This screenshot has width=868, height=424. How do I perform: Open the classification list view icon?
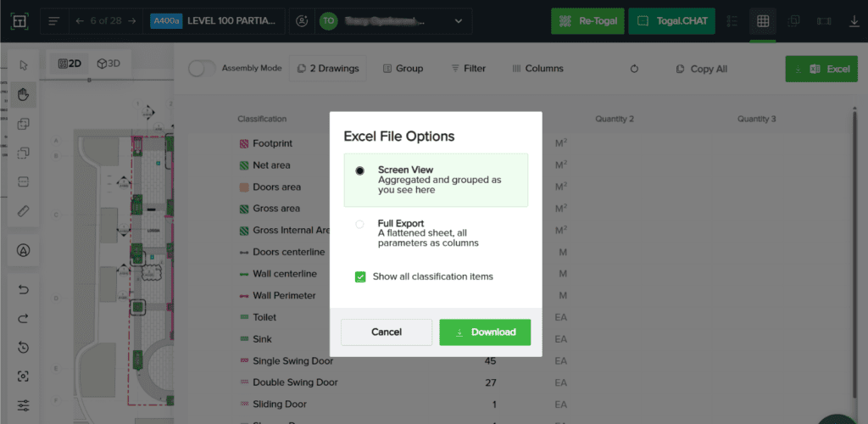[732, 21]
